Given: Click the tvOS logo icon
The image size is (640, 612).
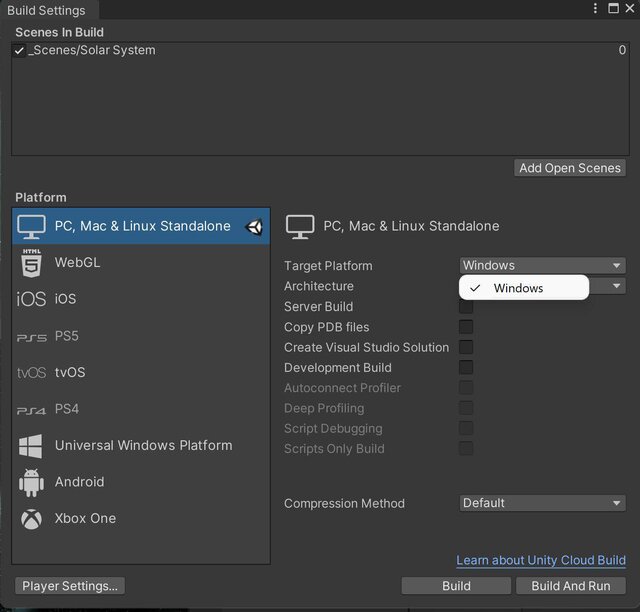Looking at the screenshot, I should point(31,373).
